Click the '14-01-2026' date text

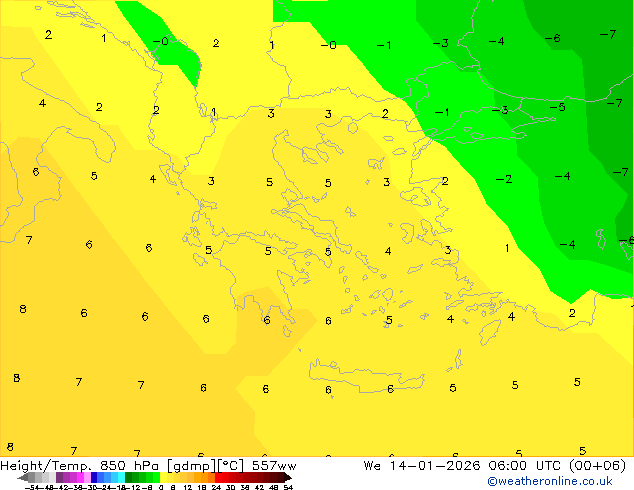pyautogui.click(x=435, y=466)
